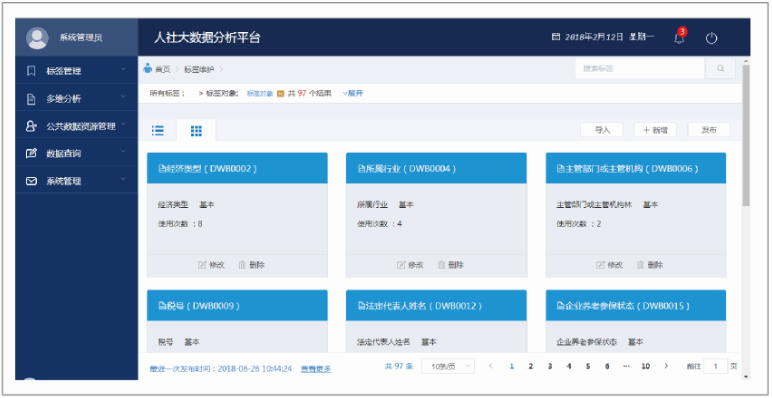Expand the 标签管理 sidebar menu

(76, 71)
